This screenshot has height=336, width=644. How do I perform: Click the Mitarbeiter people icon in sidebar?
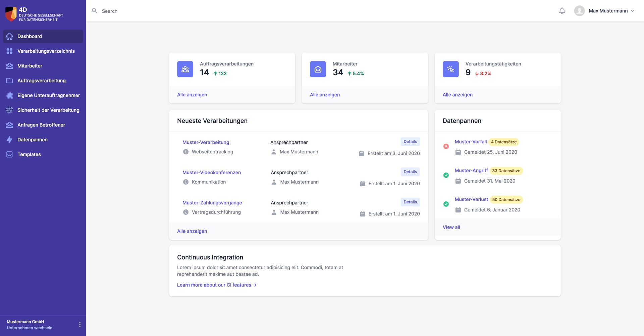tap(9, 66)
